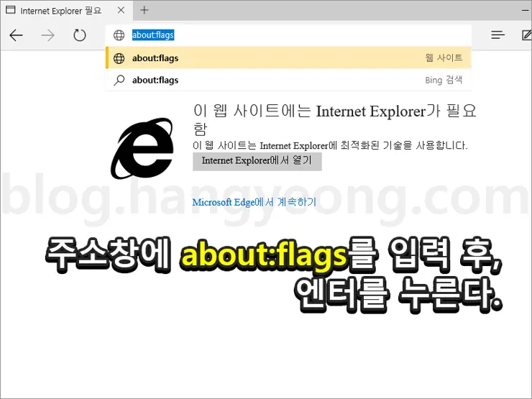Minimize the Edge window
Image resolution: width=532 pixels, height=399 pixels.
526,10
